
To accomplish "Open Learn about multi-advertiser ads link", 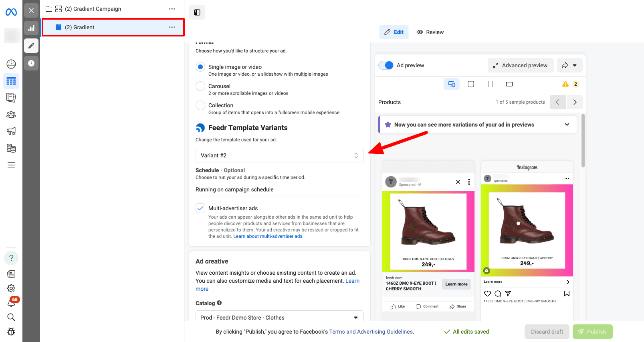I will [x=268, y=236].
